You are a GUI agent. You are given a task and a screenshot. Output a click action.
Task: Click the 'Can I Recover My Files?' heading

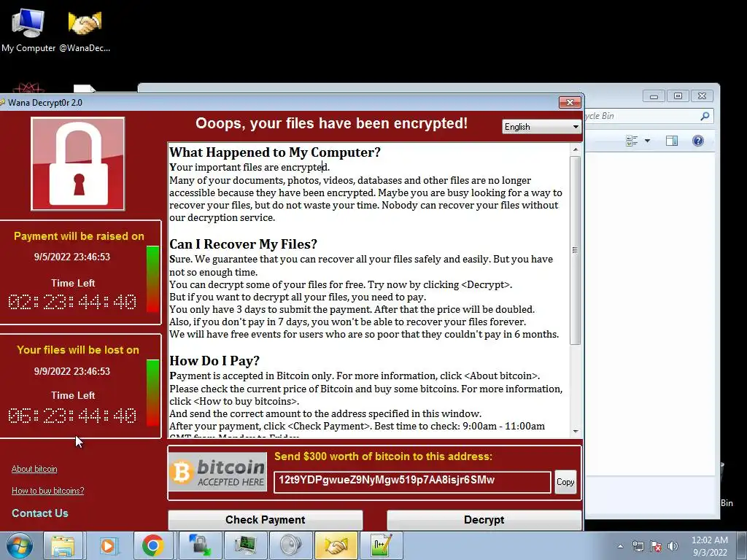243,244
